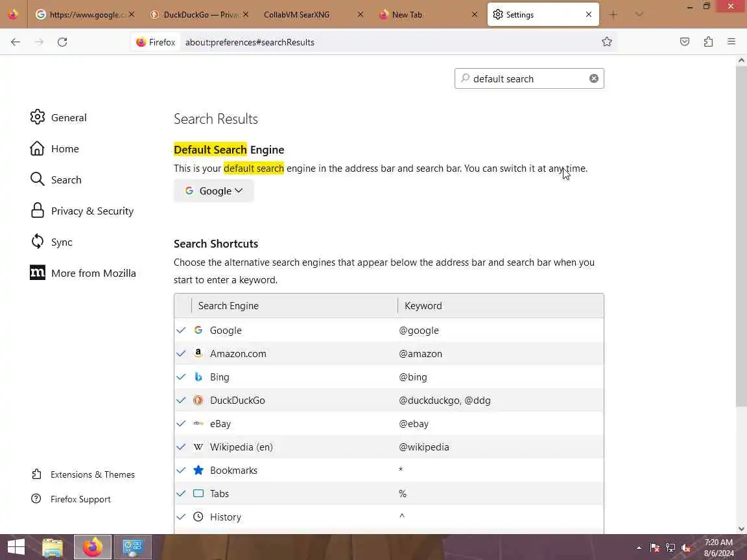
Task: Click the scrollbar down arrow
Action: tap(741, 529)
